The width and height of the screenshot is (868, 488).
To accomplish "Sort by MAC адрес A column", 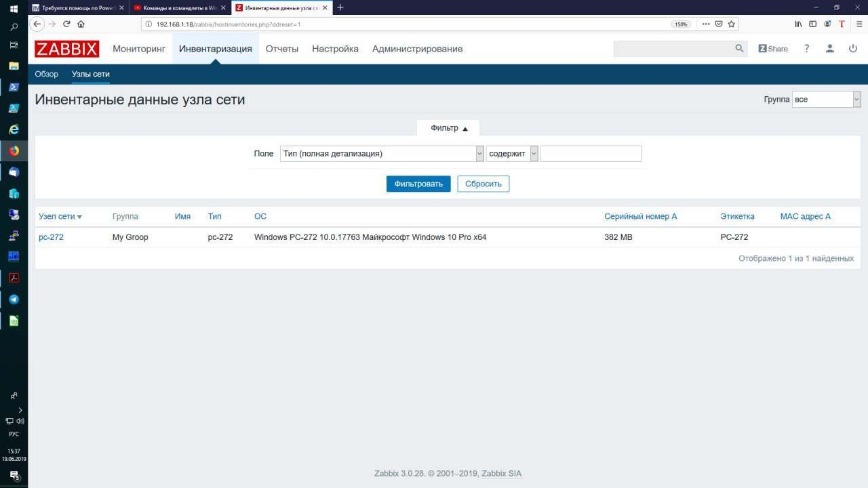I will point(806,216).
